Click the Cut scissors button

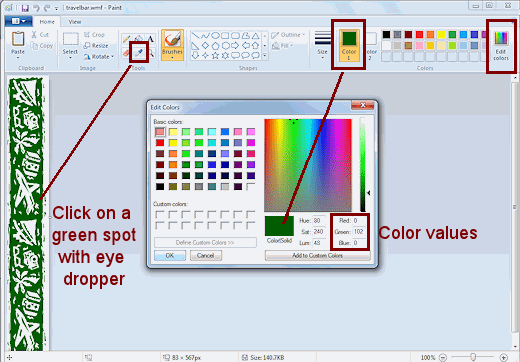(40, 34)
